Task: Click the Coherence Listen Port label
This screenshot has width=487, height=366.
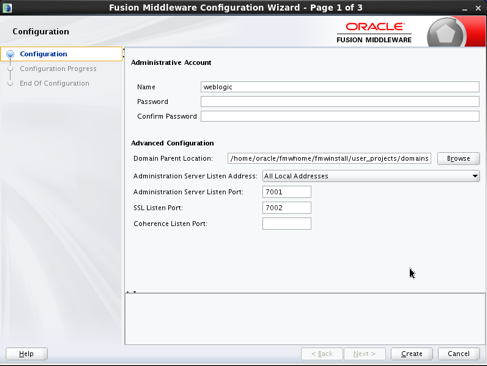Action: pos(170,224)
